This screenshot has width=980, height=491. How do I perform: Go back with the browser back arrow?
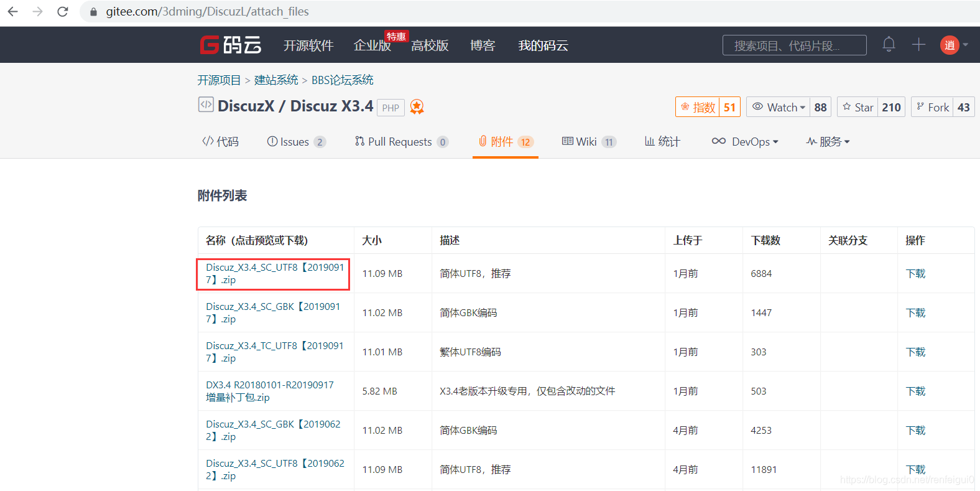(x=12, y=11)
